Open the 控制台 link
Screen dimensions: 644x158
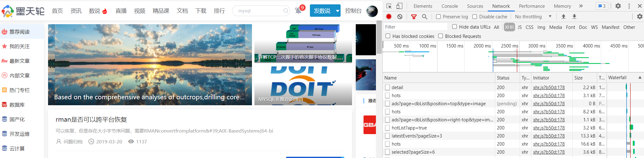tap(353, 11)
